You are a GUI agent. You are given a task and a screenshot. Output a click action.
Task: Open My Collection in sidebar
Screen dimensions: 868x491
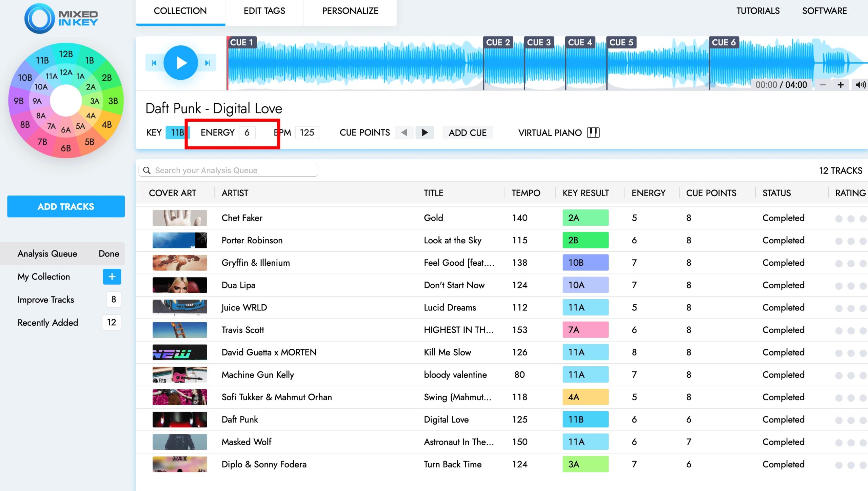click(x=44, y=277)
